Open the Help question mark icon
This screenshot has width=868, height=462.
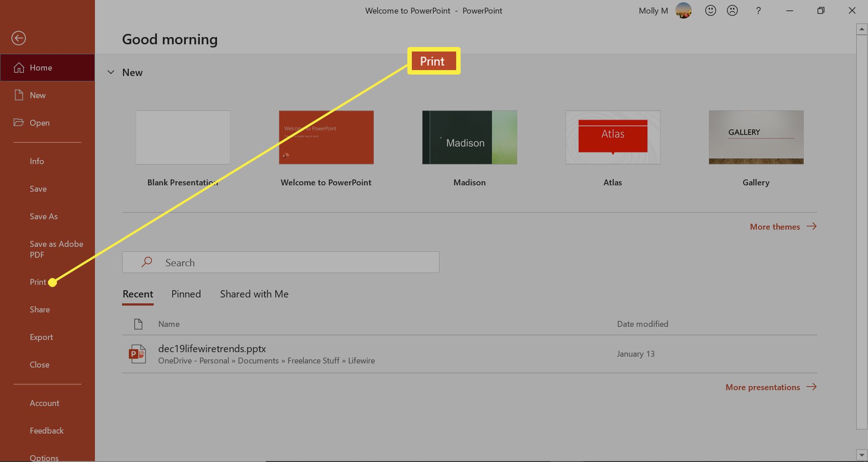tap(759, 10)
